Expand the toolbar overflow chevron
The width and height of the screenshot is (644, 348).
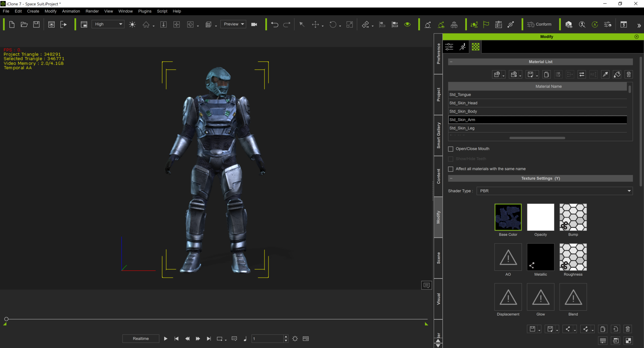coord(639,25)
